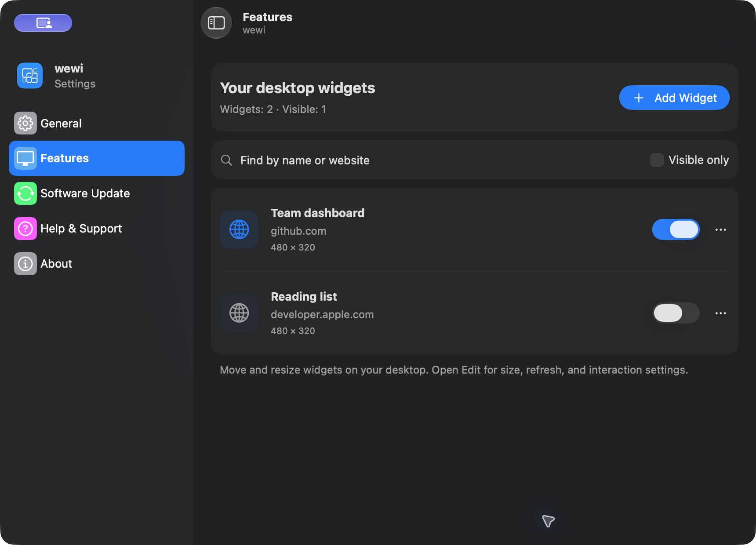Click the search magnifier icon
756x545 pixels.
pos(226,160)
